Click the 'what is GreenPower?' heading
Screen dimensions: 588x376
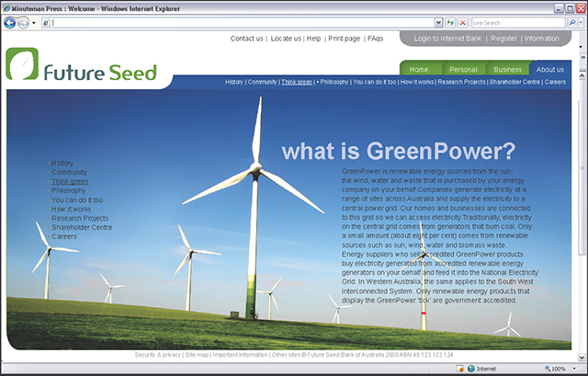coord(399,151)
